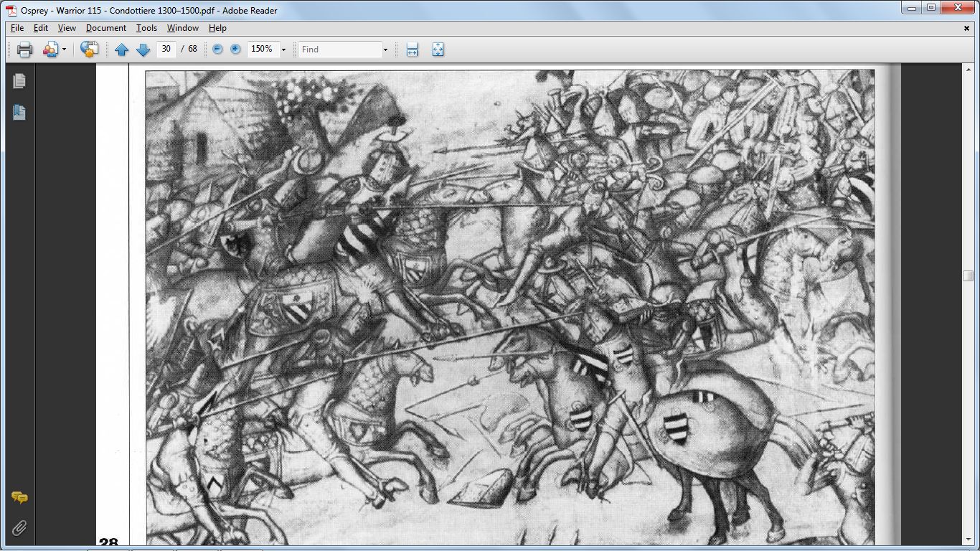Close the document with menu bar X
Image resolution: width=980 pixels, height=551 pixels.
(x=966, y=28)
